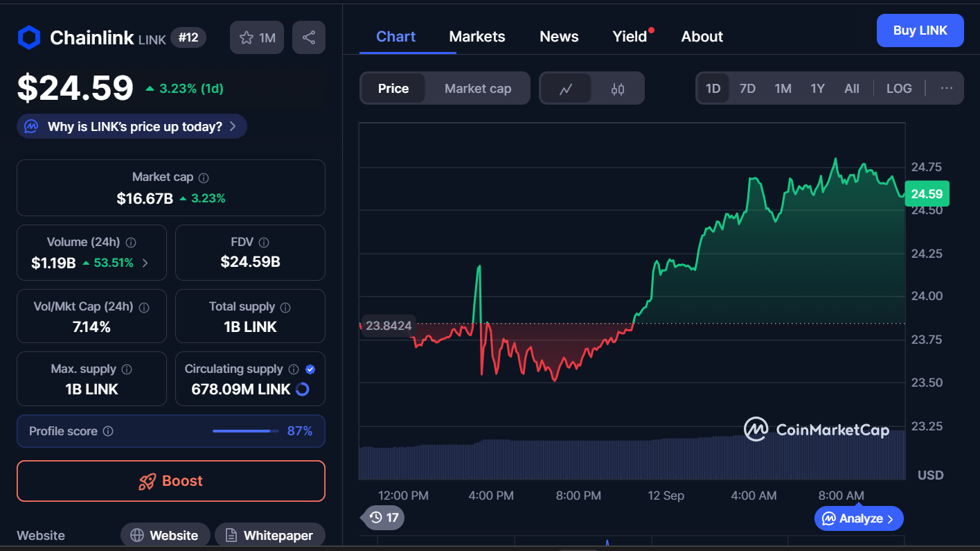Click the 12 Sep date label on the time axis
The width and height of the screenshot is (980, 551).
(666, 496)
